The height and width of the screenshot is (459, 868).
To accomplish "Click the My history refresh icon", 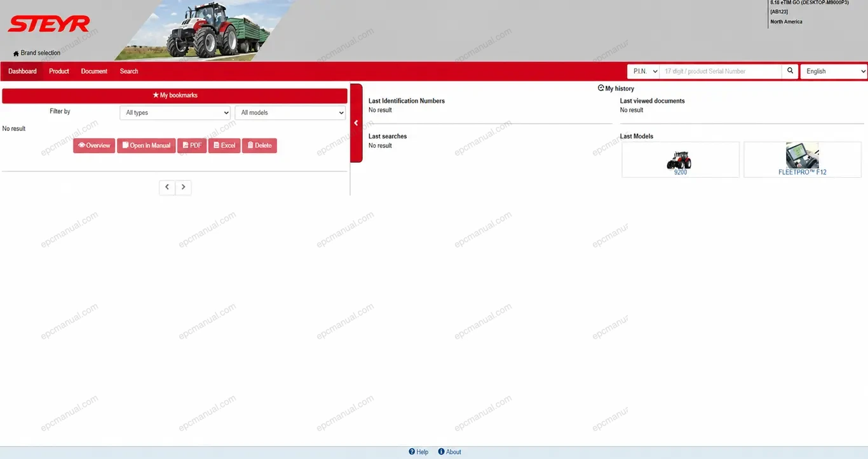I will point(601,88).
